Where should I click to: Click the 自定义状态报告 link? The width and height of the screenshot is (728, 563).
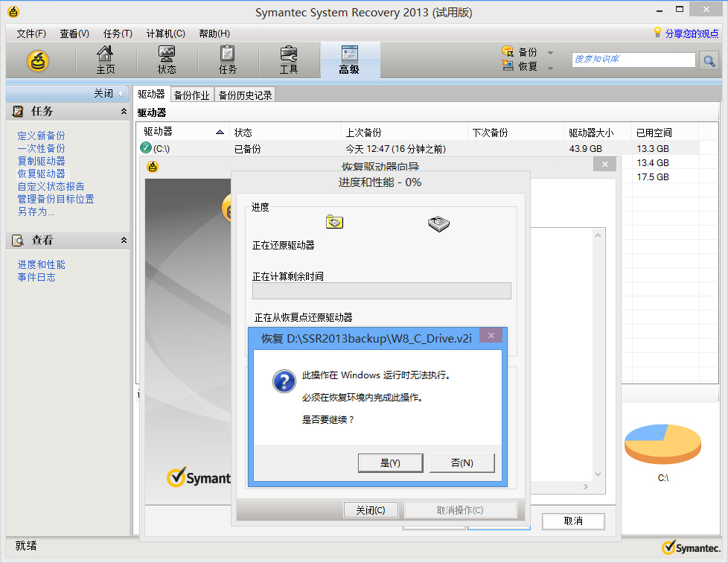pyautogui.click(x=51, y=186)
